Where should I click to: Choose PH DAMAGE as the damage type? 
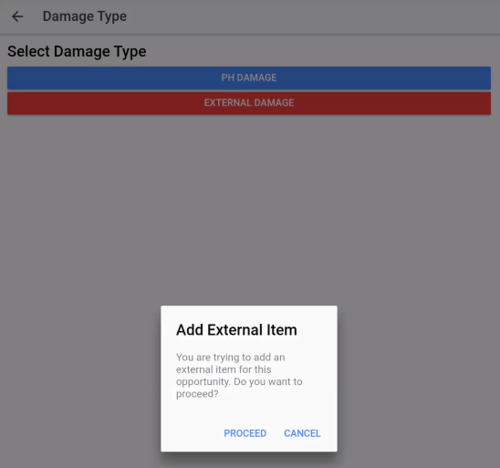tap(249, 78)
